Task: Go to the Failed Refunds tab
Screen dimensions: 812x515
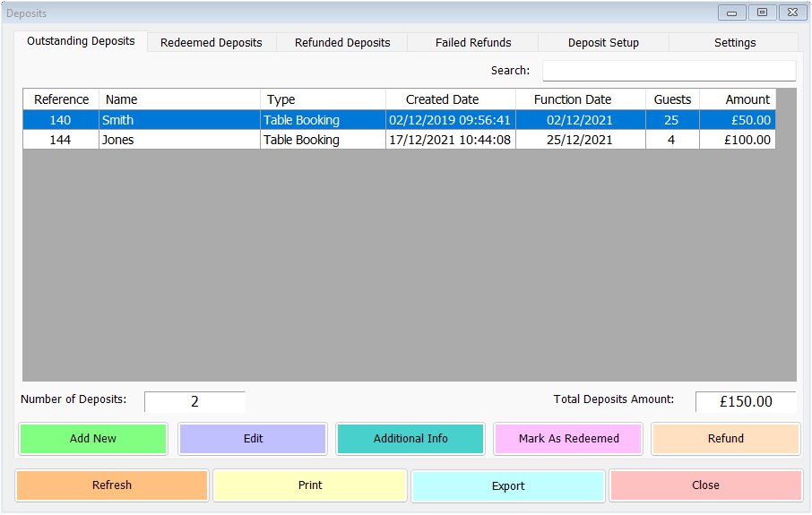Action: (473, 42)
